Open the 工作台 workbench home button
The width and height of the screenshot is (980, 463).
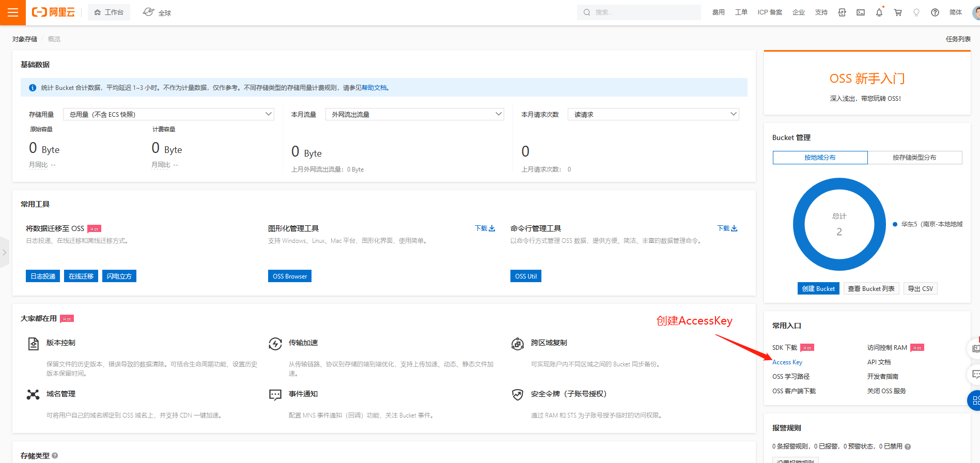pos(109,12)
